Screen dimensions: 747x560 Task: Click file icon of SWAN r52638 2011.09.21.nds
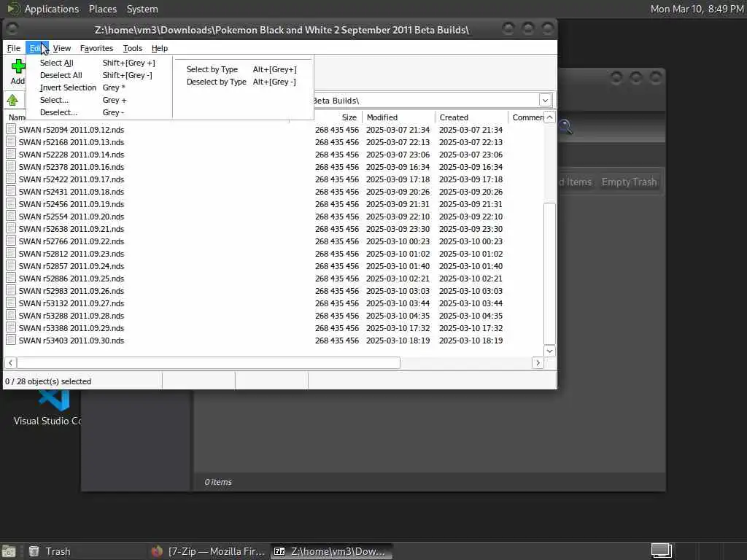pos(11,228)
